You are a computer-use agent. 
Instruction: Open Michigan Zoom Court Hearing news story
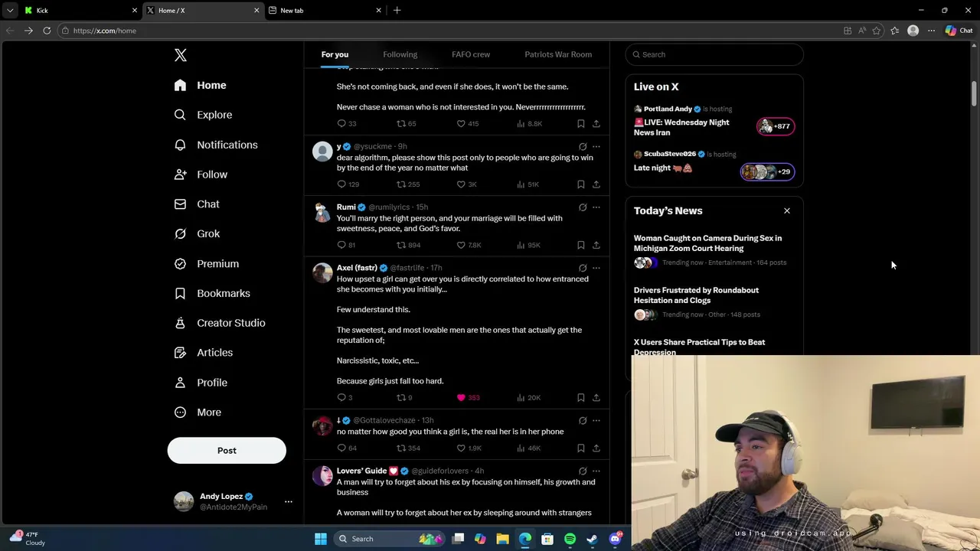tap(707, 243)
